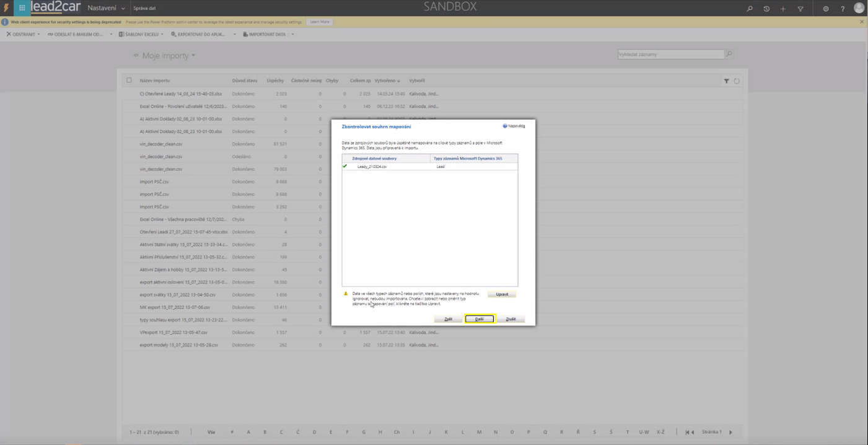868x445 pixels.
Task: Click the plus quick create icon
Action: pos(783,9)
